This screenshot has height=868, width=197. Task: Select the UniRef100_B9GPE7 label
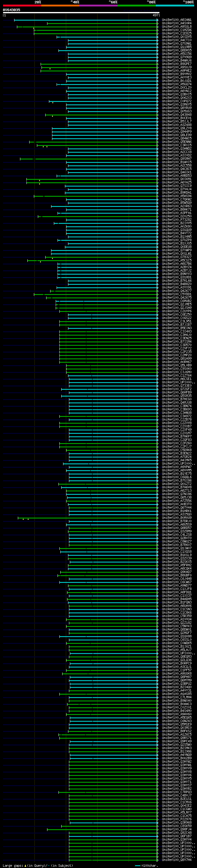[x=176, y=64]
